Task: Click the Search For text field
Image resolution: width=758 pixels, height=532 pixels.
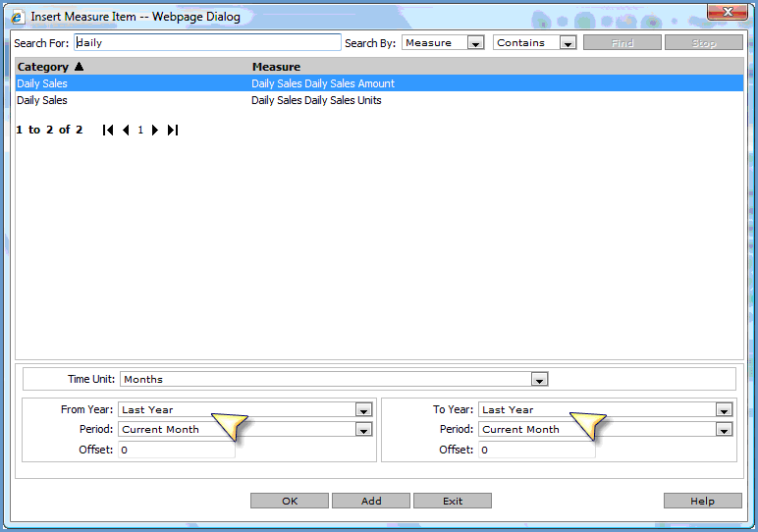Action: point(207,43)
